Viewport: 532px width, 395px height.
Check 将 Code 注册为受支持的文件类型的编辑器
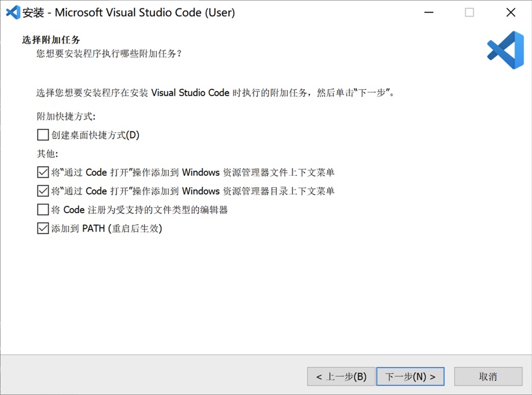point(43,210)
